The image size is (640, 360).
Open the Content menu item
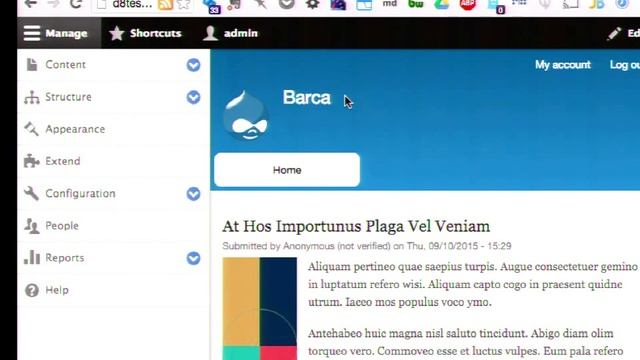(65, 64)
